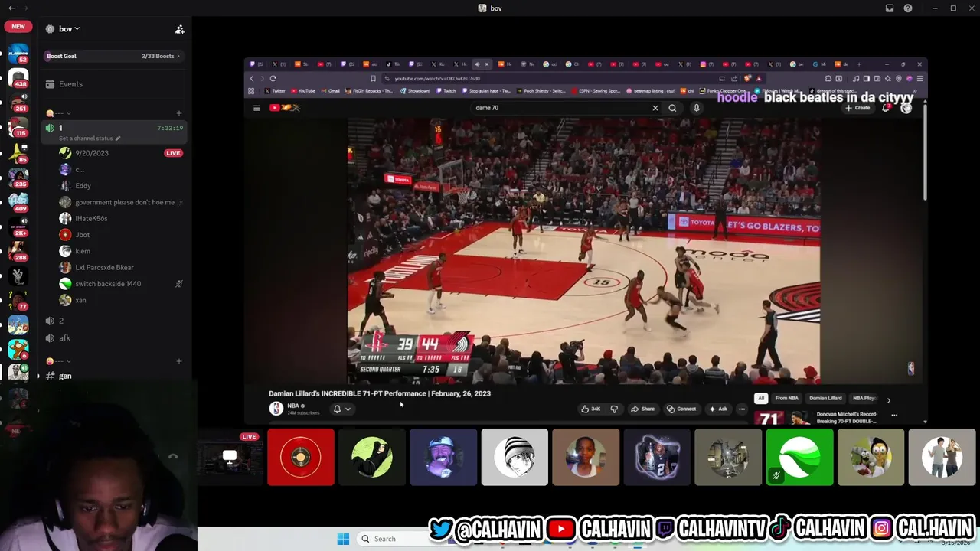
Task: Click the YouTube Create button
Action: 857,108
